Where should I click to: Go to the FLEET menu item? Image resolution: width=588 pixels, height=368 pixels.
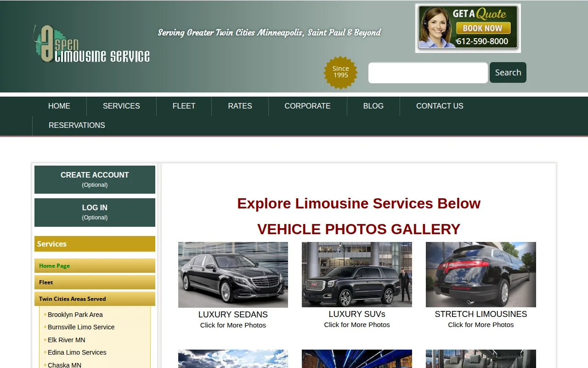pyautogui.click(x=184, y=106)
